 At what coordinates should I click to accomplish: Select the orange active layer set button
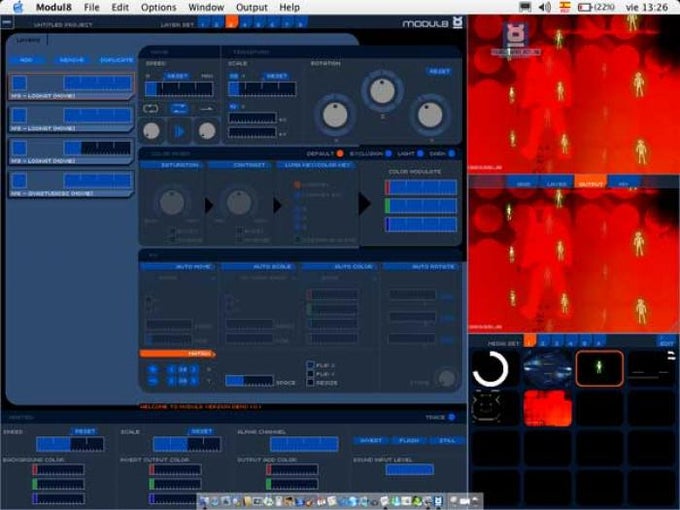[x=232, y=22]
